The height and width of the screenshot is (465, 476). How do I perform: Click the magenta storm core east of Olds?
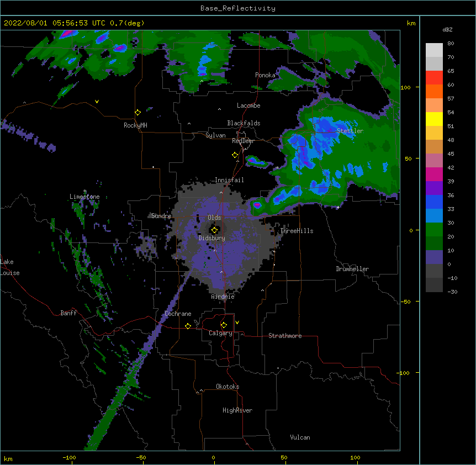[x=257, y=205]
